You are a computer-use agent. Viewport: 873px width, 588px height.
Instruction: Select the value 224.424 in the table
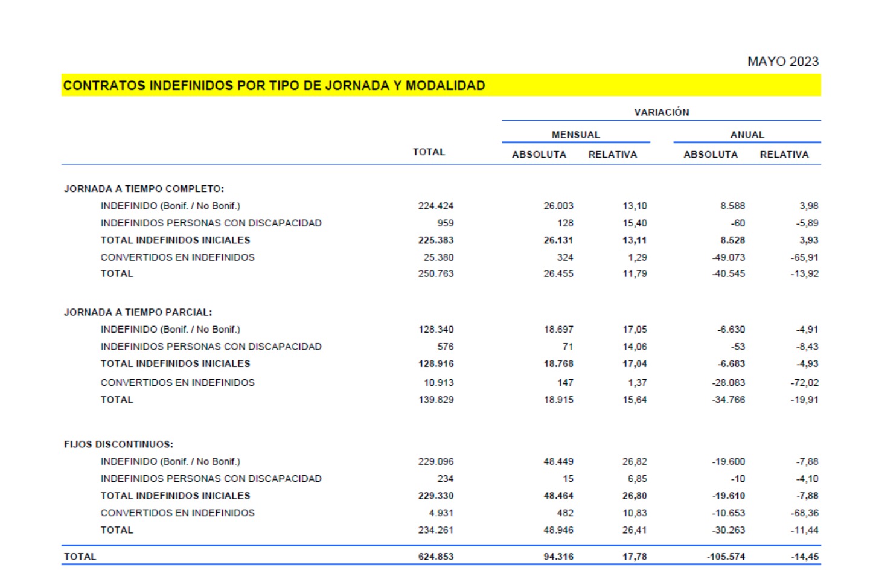pyautogui.click(x=435, y=206)
